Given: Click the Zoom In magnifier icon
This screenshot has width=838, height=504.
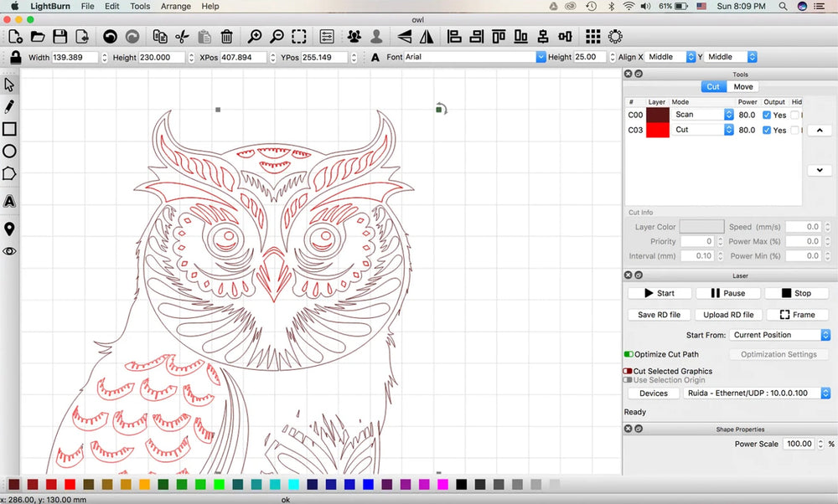Looking at the screenshot, I should point(255,37).
